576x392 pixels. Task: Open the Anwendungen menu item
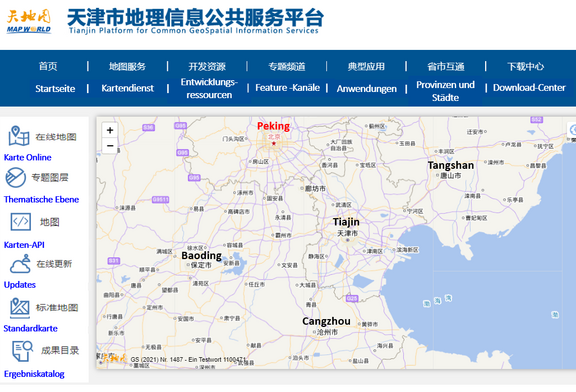[367, 89]
